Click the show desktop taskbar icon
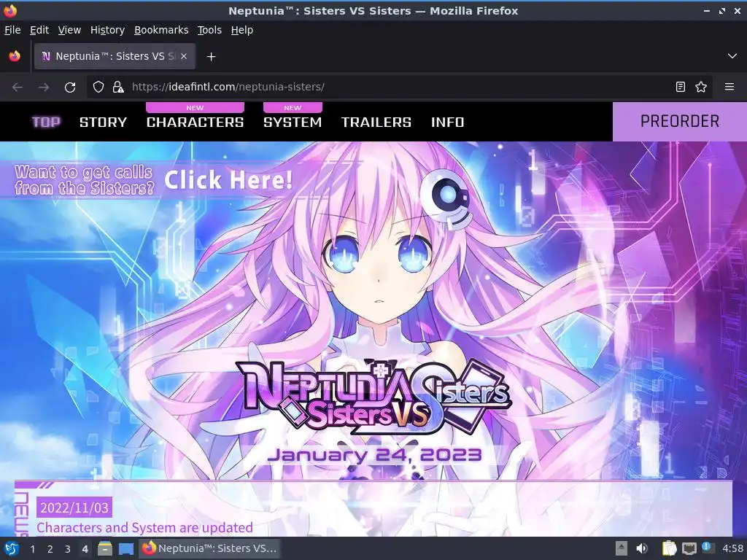This screenshot has width=747, height=560. [125, 548]
